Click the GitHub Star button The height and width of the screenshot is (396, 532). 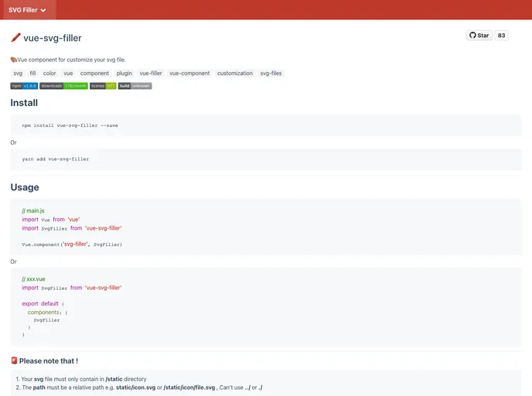(479, 36)
